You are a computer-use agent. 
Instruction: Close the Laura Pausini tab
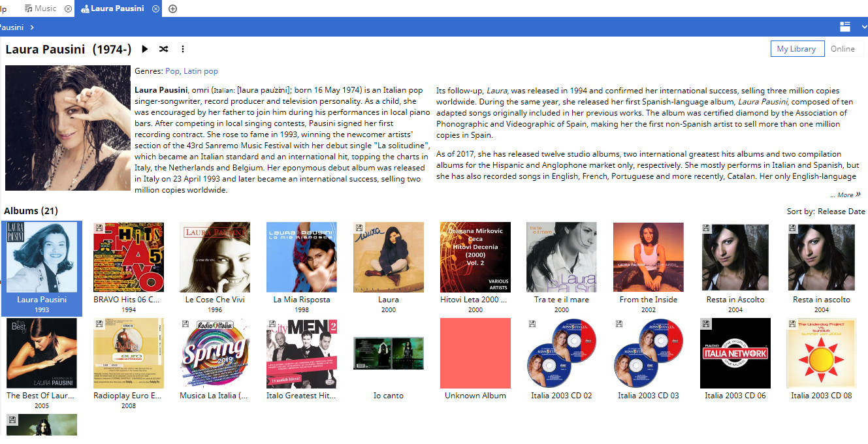pos(155,8)
